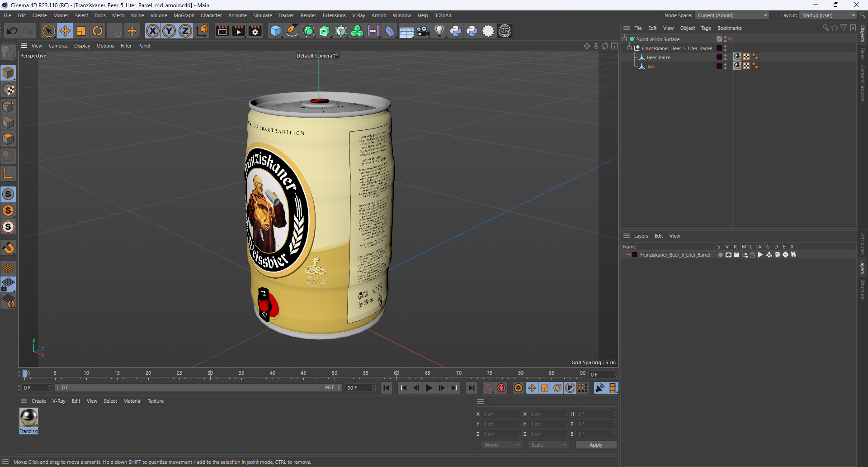Open the material manager hamburger menu
868x467 pixels.
click(x=24, y=401)
